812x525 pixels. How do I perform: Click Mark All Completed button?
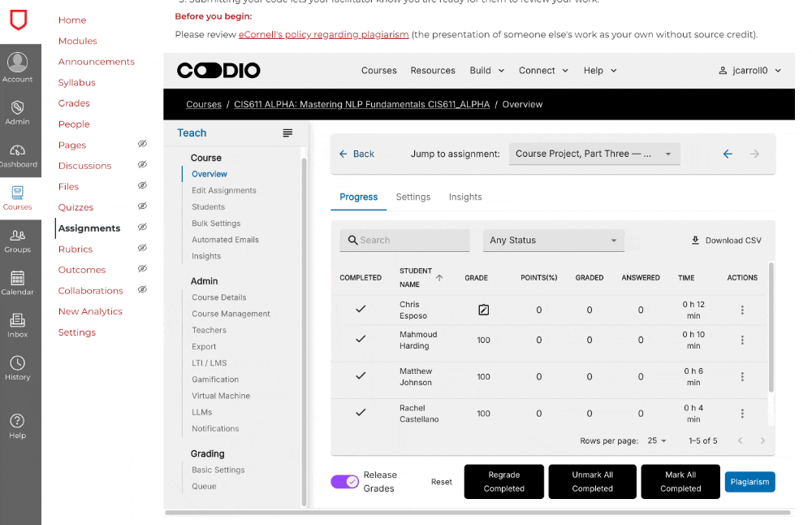click(x=680, y=481)
